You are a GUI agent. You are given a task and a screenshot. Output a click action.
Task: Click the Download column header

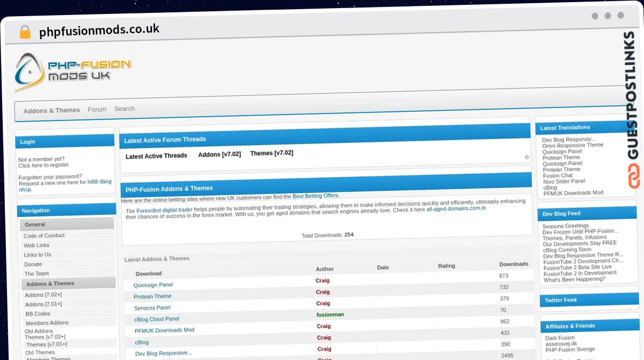click(149, 273)
